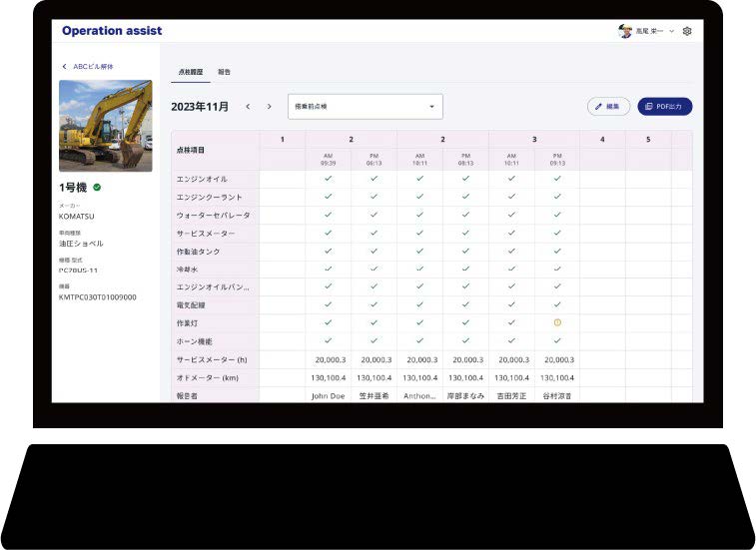Switch to the 報告 tab
This screenshot has width=756, height=550.
click(224, 72)
